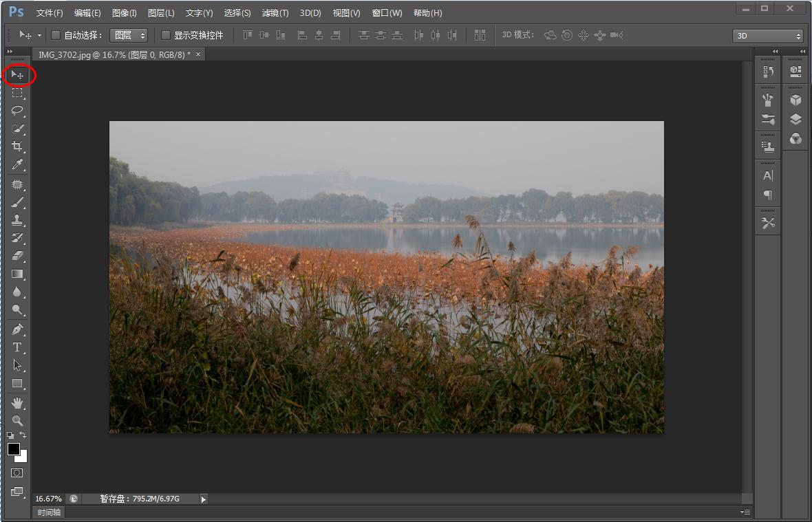This screenshot has height=522, width=812.
Task: Open the 图层 auto-select dropdown
Action: pyautogui.click(x=129, y=35)
